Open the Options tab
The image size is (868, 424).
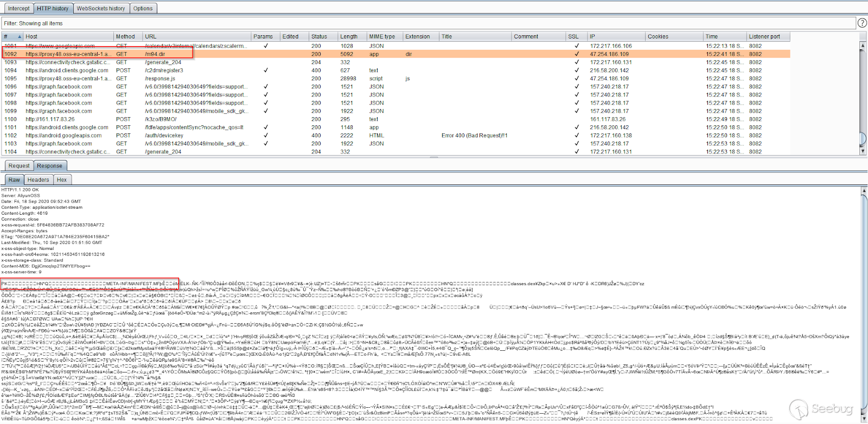pyautogui.click(x=143, y=8)
